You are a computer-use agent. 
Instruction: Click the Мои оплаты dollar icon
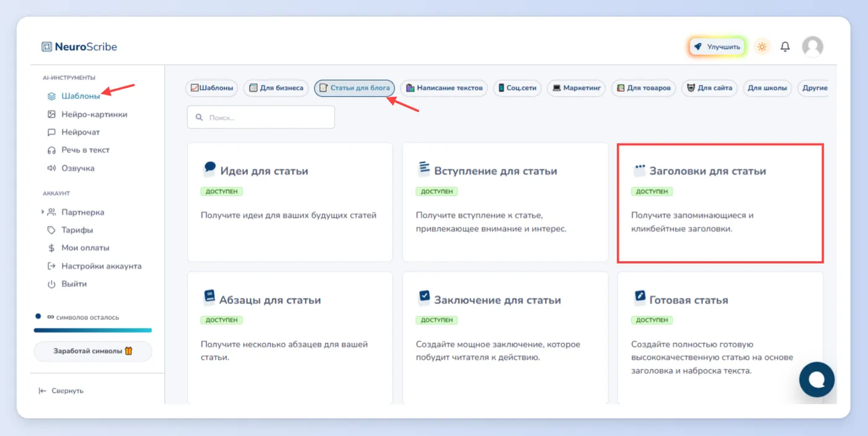pos(52,248)
